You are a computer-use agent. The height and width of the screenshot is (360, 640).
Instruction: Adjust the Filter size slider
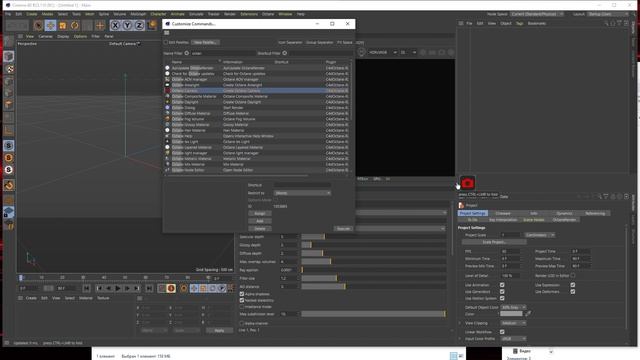point(373,278)
